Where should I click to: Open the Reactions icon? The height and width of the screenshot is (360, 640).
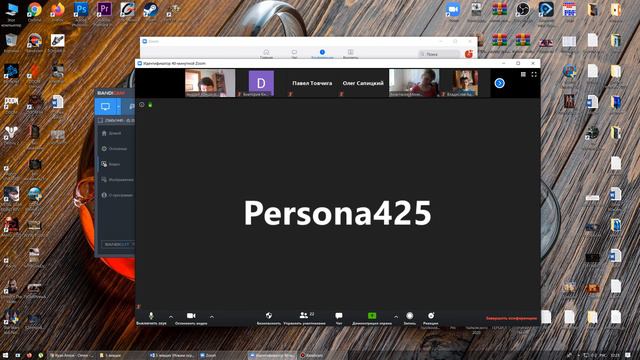(431, 316)
